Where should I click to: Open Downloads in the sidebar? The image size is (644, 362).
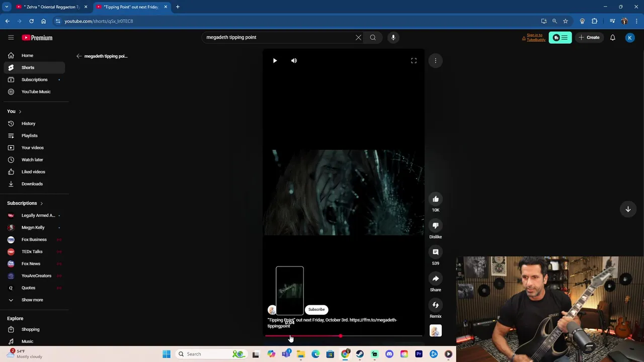pos(35,184)
